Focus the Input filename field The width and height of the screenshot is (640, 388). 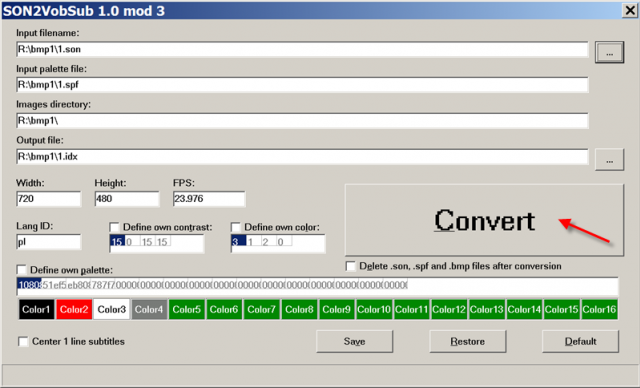coord(302,49)
